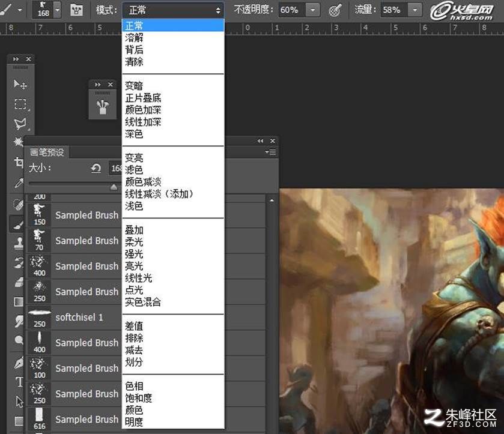This screenshot has height=434, width=504.
Task: Select the Brush tool in toolbox
Action: pos(18,225)
